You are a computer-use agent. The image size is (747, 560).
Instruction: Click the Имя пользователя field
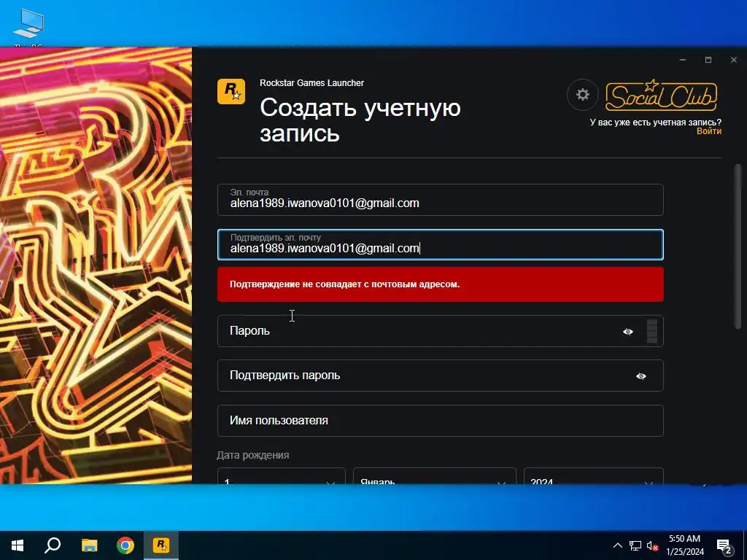tap(440, 421)
